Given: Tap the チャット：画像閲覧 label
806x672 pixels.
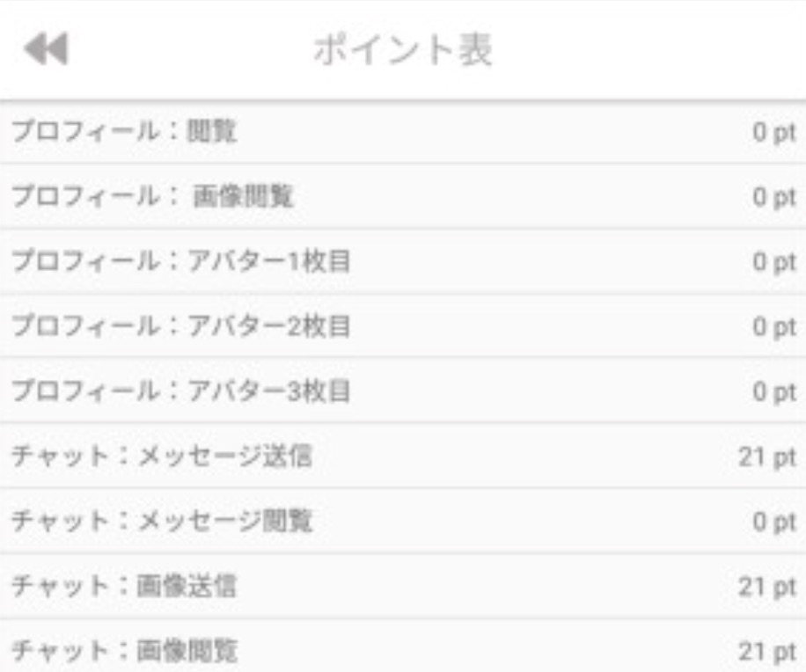Looking at the screenshot, I should 123,652.
